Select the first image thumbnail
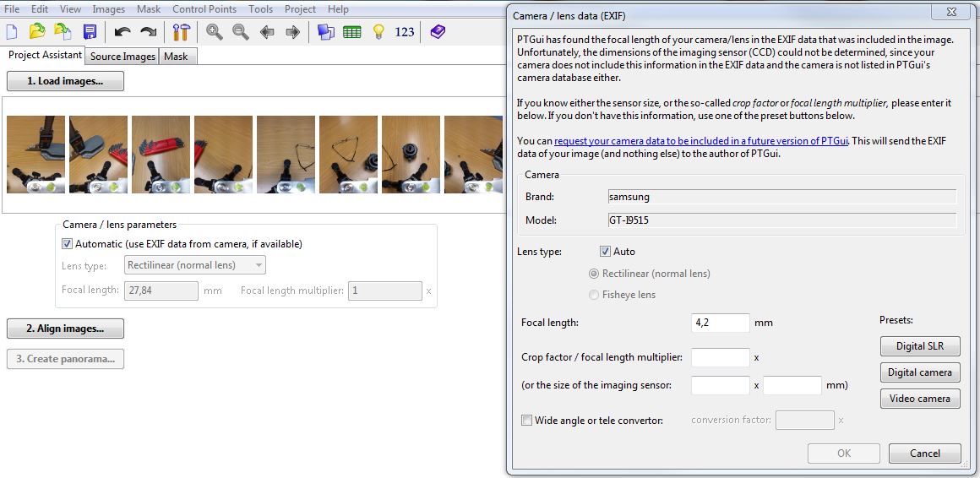980x478 pixels. (x=35, y=155)
